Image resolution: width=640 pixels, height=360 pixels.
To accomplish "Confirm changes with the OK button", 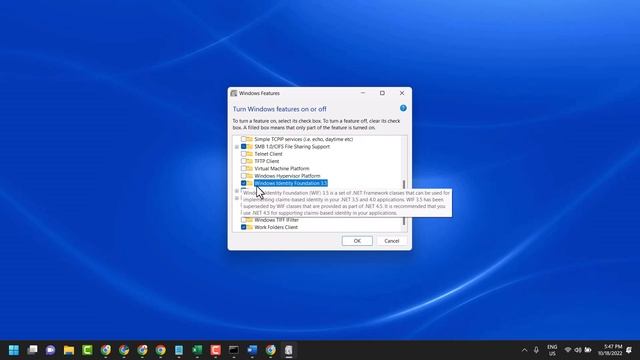I will point(357,241).
